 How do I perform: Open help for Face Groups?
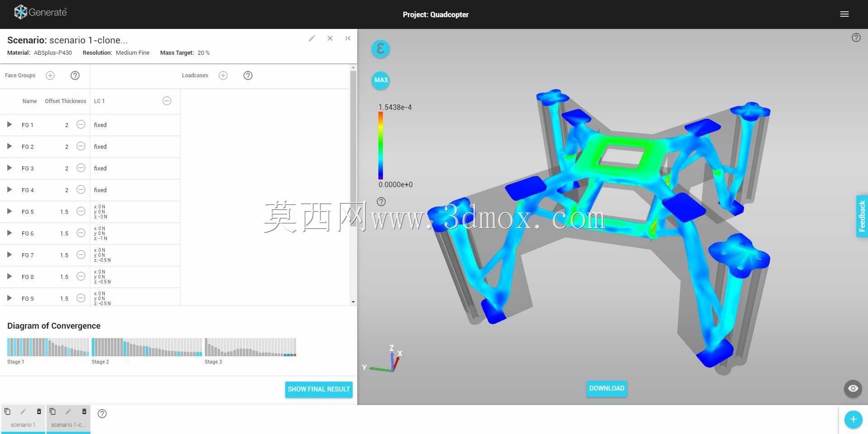coord(75,75)
